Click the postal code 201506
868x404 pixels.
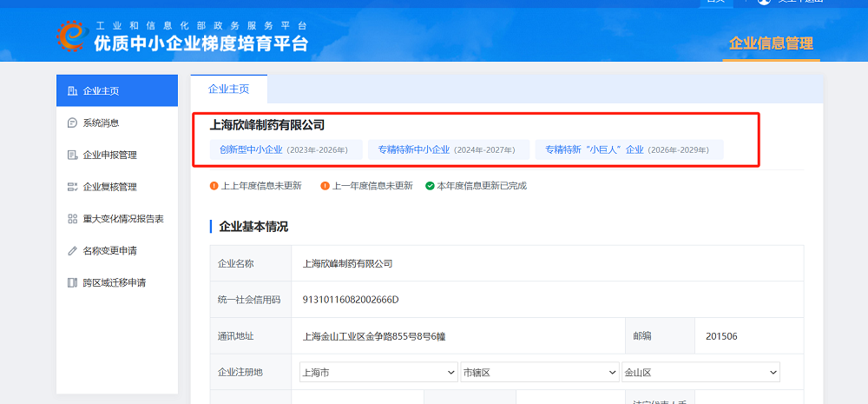coord(721,336)
